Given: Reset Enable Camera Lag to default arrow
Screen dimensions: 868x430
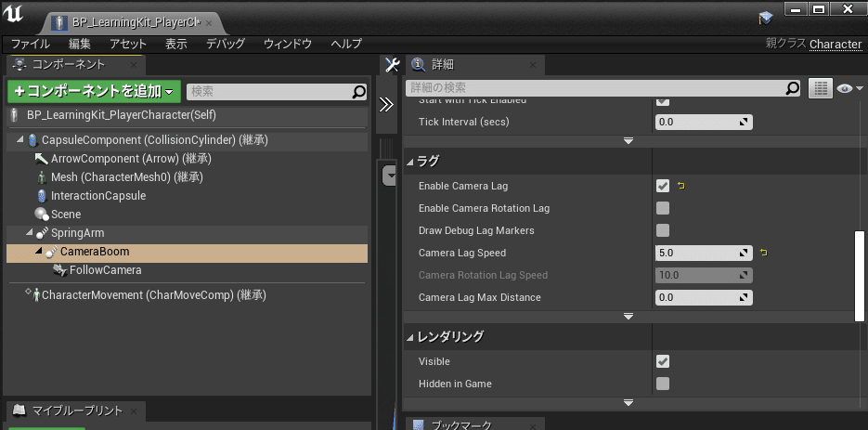Looking at the screenshot, I should coord(681,186).
